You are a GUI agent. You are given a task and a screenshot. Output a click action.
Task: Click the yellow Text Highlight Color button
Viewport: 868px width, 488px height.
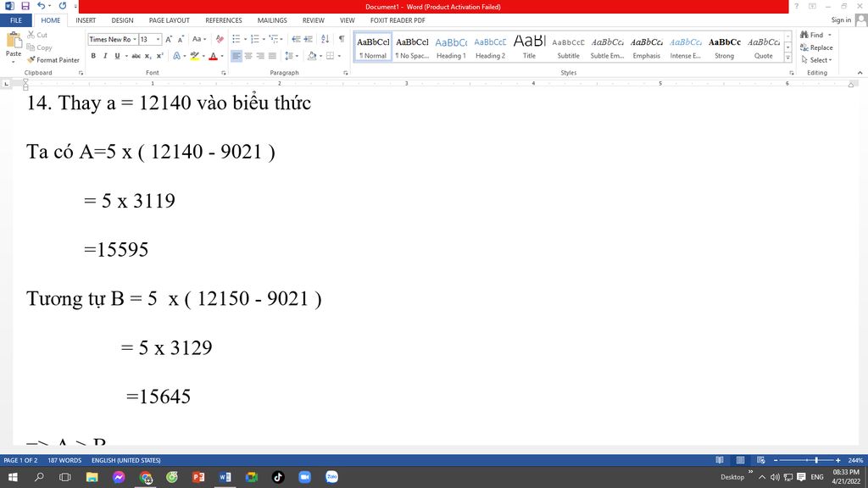(x=194, y=56)
